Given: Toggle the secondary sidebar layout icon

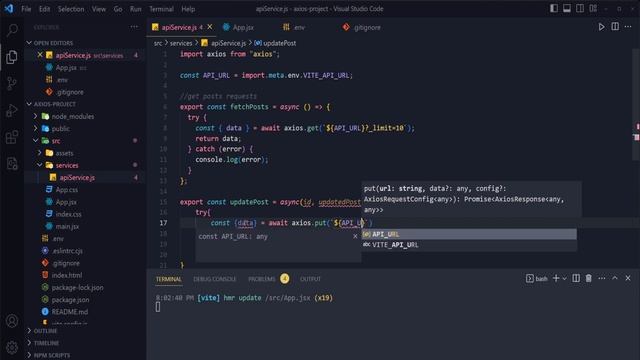Looking at the screenshot, I should pos(580,8).
